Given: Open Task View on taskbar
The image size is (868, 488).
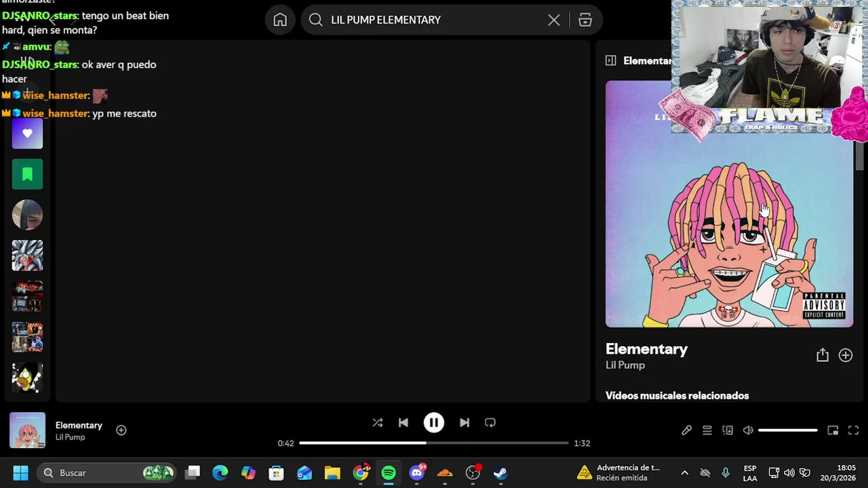Looking at the screenshot, I should 193,473.
